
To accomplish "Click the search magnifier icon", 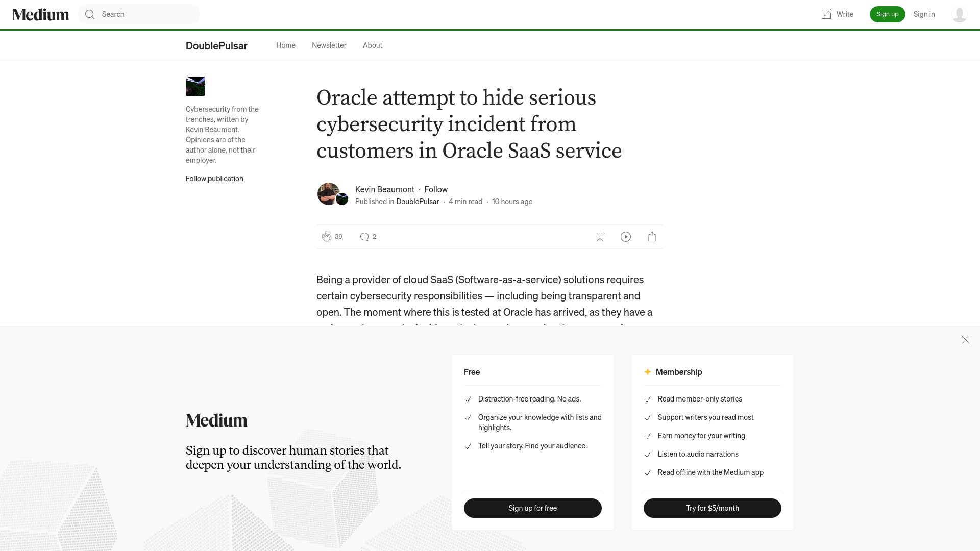I will 90,14.
